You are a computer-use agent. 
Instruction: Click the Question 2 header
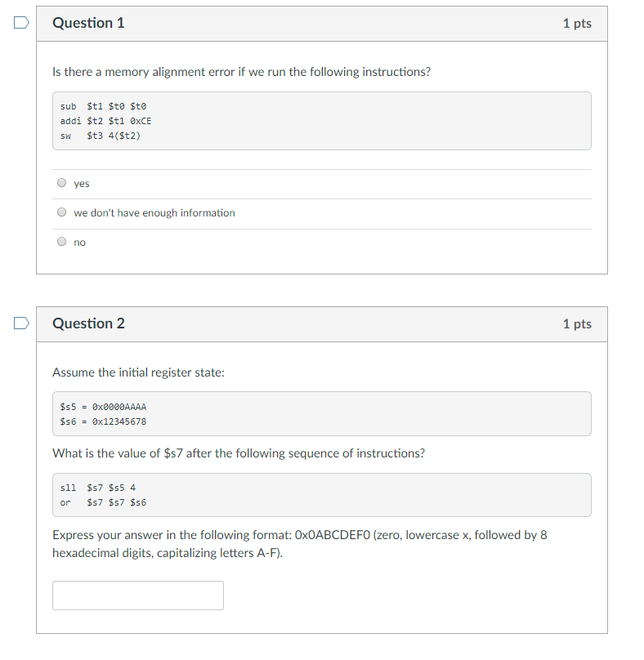pyautogui.click(x=89, y=324)
